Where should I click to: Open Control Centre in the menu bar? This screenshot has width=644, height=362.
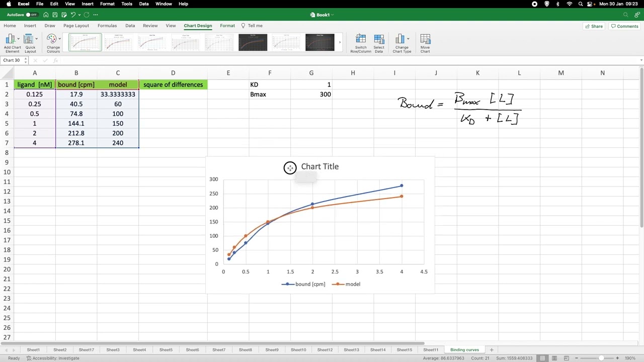tap(591, 4)
